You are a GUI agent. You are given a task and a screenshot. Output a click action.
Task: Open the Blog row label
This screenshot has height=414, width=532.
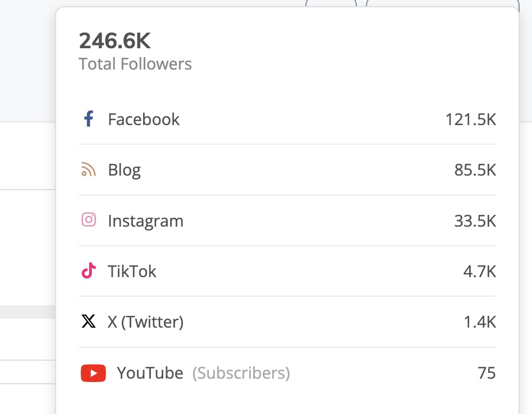tap(124, 170)
